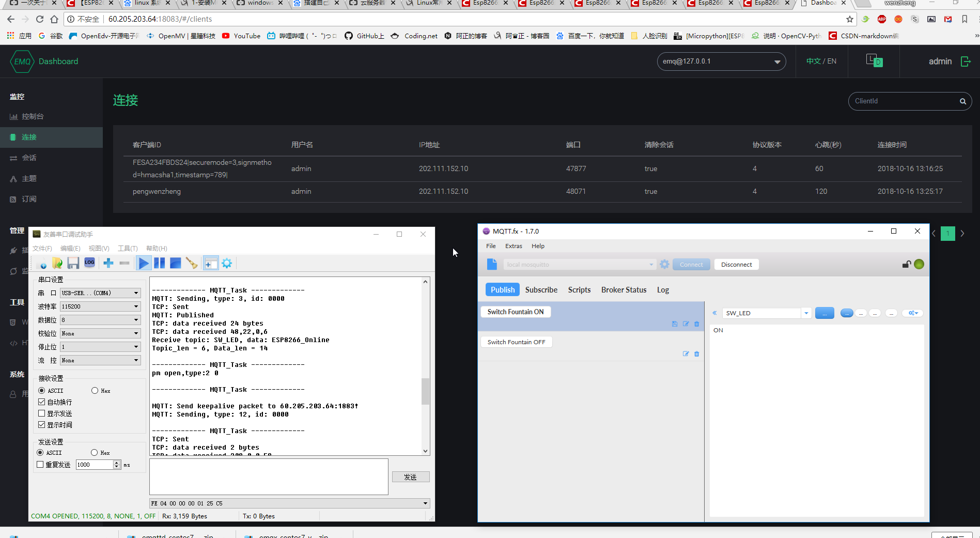This screenshot has width=980, height=538.
Task: Click the unlocked padlock icon in MQTT.fx
Action: tap(907, 264)
